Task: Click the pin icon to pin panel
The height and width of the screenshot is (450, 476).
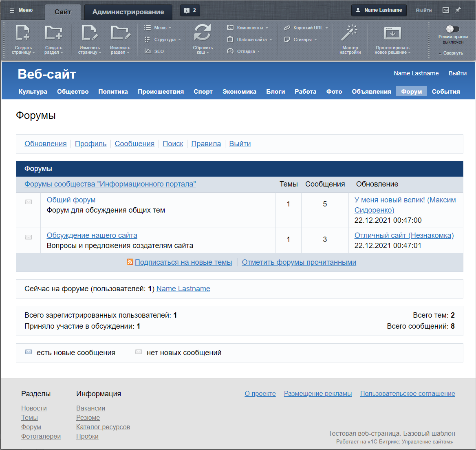Action: (x=458, y=10)
